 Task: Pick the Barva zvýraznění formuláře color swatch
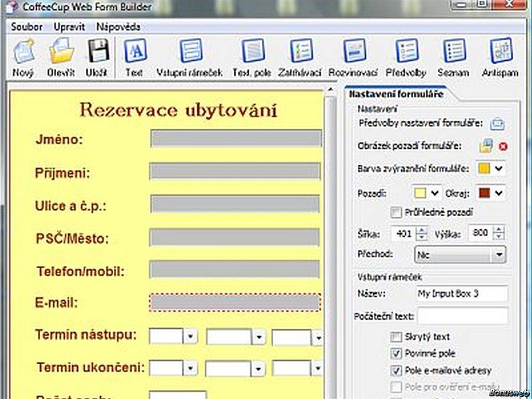point(484,169)
